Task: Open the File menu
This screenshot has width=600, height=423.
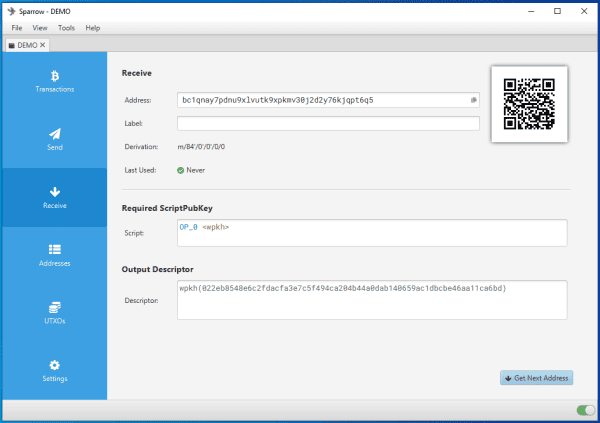Action: (17, 28)
